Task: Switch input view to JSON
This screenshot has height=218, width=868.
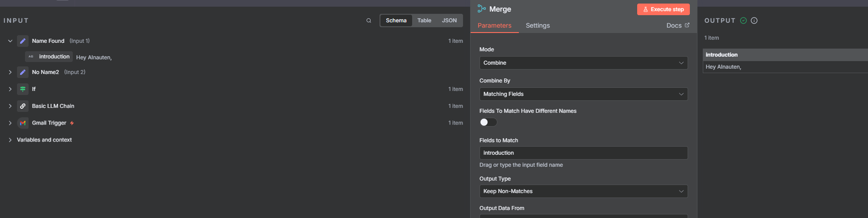Action: click(449, 21)
